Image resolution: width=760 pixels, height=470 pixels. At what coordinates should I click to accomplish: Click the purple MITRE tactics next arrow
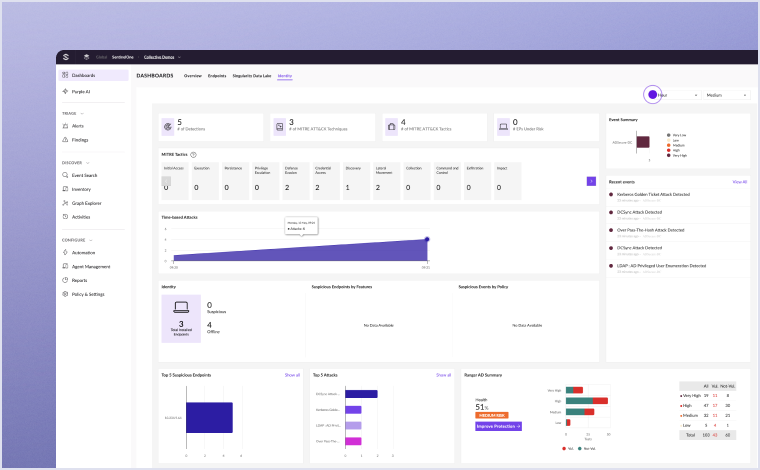click(x=591, y=181)
